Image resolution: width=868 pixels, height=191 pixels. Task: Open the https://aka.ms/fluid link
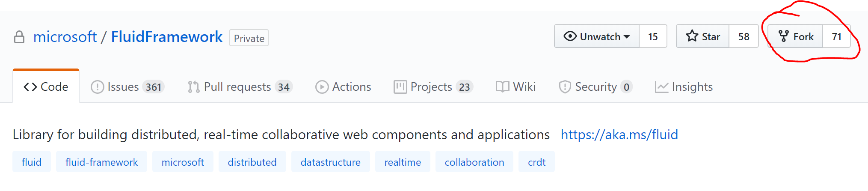click(619, 134)
